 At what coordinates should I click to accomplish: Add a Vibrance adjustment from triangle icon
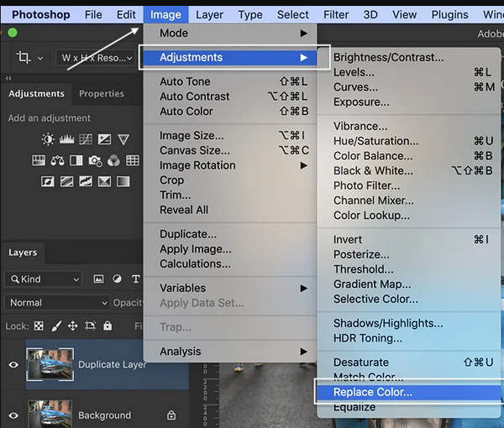[123, 139]
